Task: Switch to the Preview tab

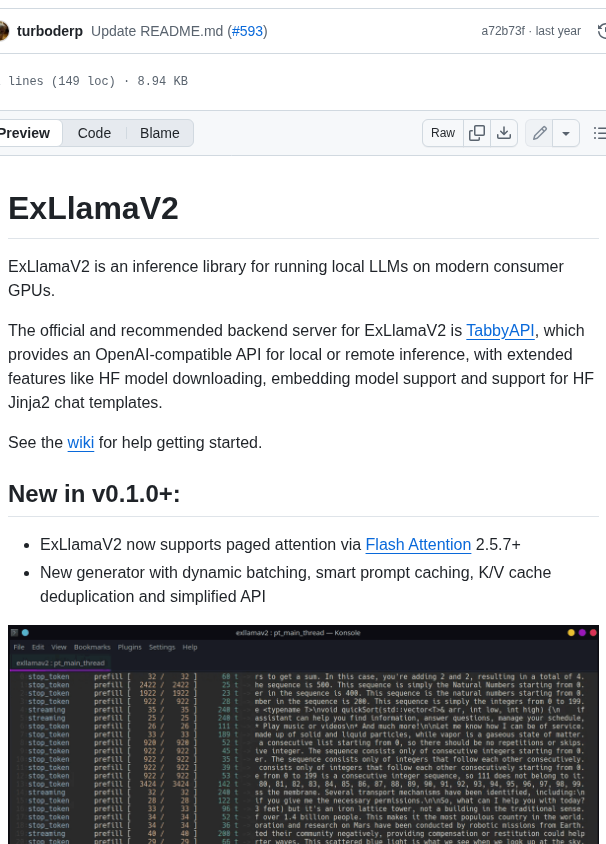Action: tap(26, 133)
